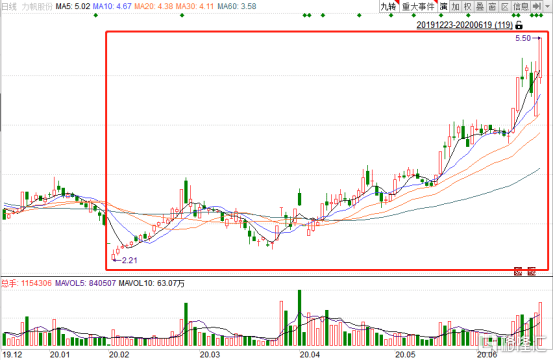Select the 区 range statistics button
Image resolution: width=553 pixels, height=360 pixels.
(x=505, y=6)
